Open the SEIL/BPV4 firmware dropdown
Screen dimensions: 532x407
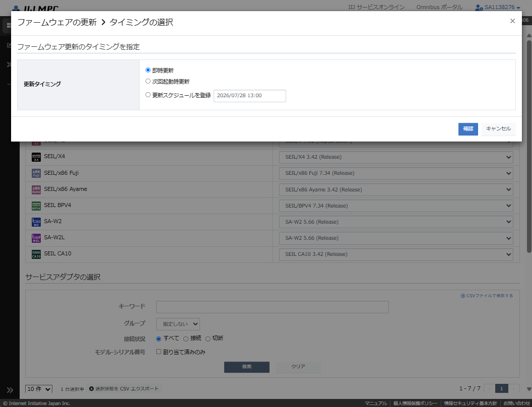pos(396,206)
